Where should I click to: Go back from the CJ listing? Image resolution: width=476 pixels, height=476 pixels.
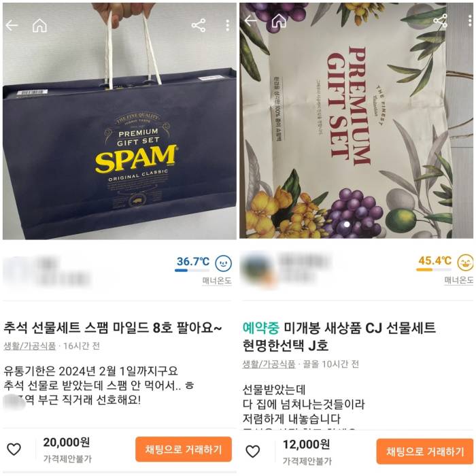pos(251,21)
